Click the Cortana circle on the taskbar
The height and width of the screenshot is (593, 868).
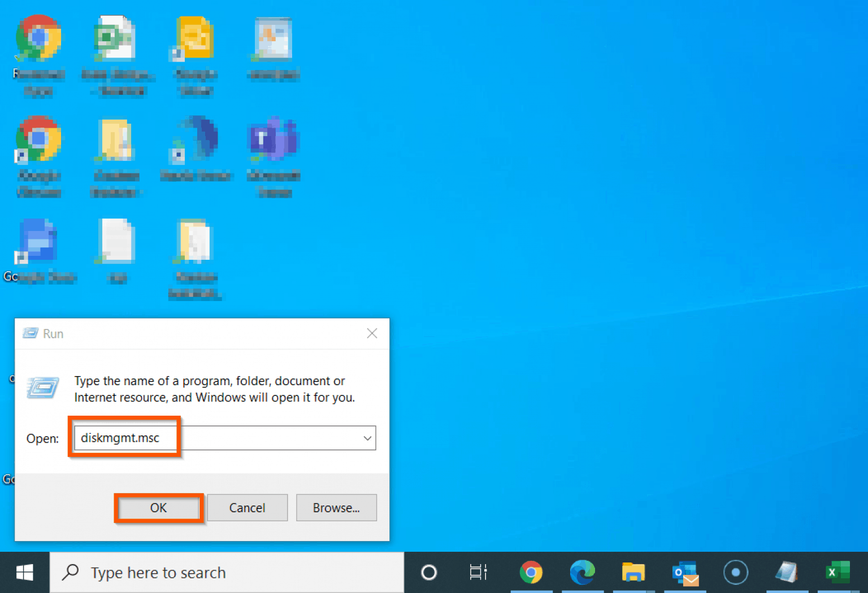(429, 572)
